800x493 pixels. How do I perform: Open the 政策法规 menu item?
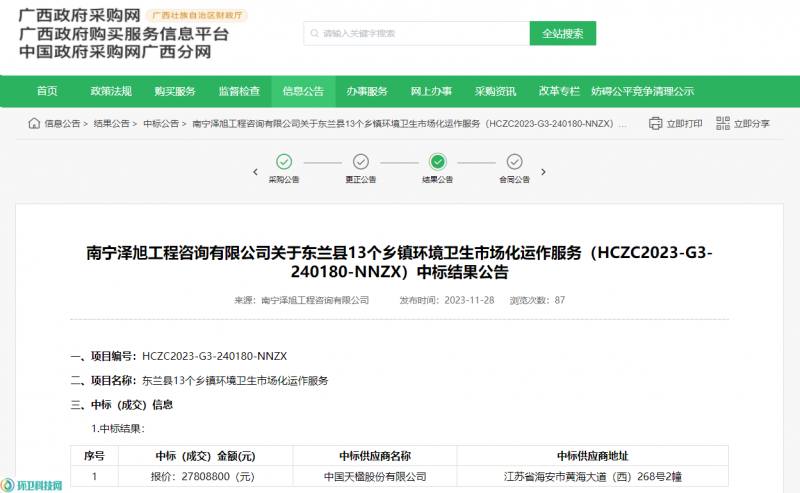coord(111,91)
